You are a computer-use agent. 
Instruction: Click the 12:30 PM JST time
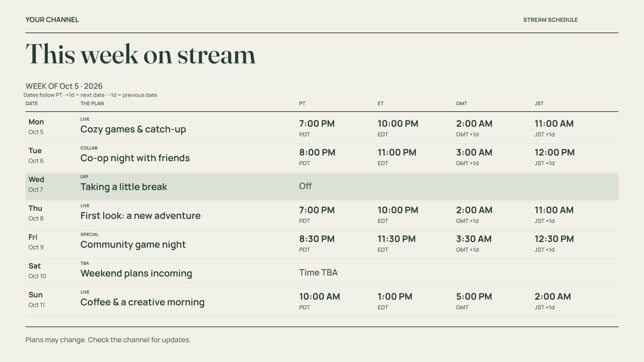click(x=554, y=239)
